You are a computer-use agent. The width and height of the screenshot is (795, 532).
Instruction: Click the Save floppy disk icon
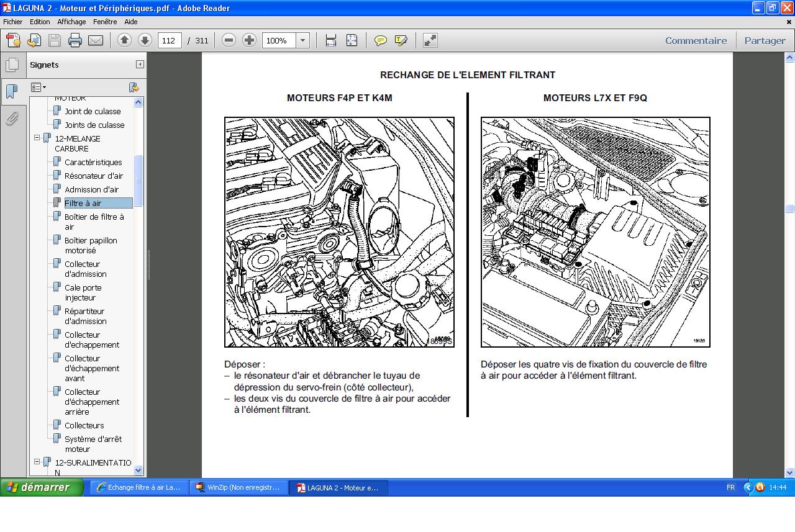[55, 40]
